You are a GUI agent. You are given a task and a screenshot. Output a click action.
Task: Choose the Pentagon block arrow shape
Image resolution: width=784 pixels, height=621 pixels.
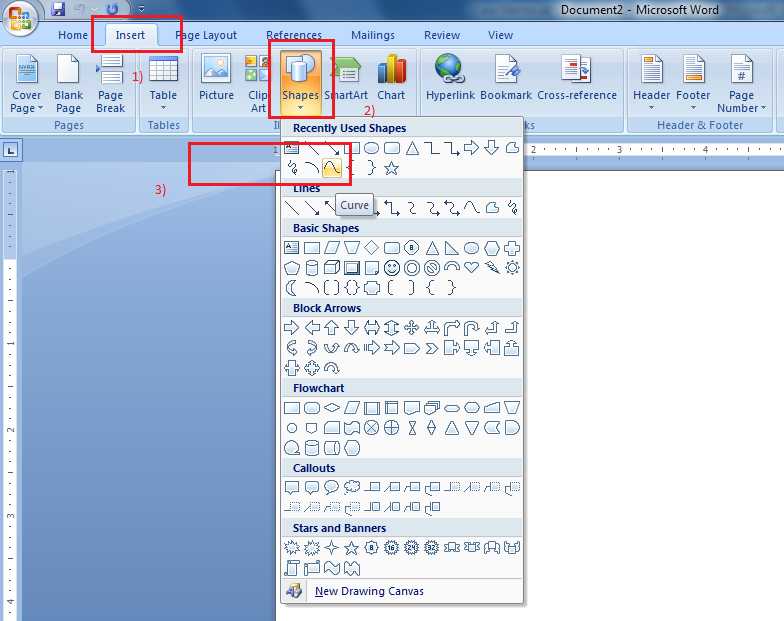(412, 348)
